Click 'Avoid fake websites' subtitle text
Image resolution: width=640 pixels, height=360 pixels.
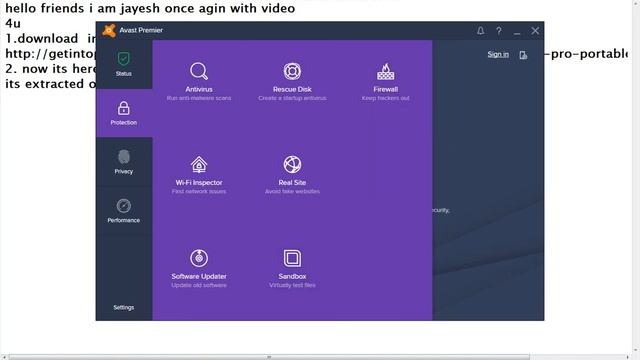[x=292, y=191]
